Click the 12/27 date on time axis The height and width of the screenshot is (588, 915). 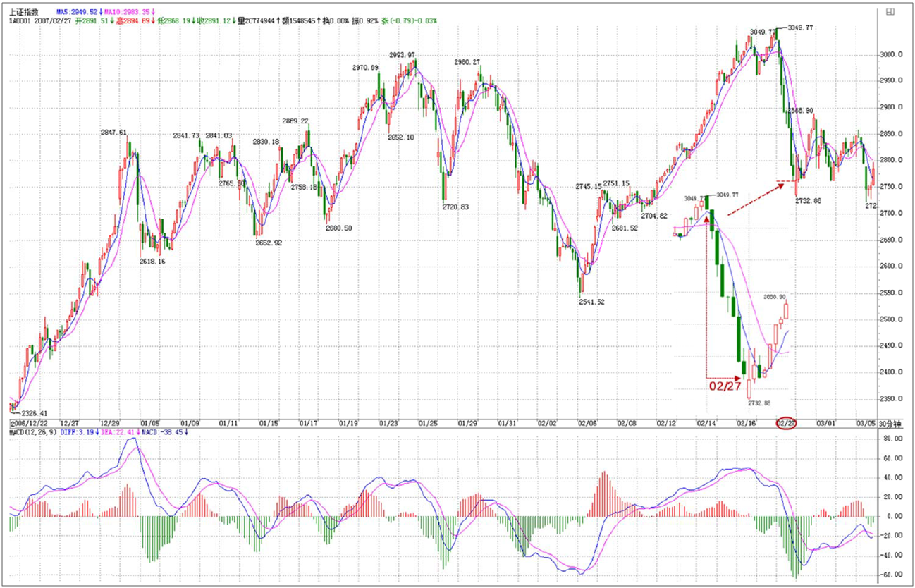pos(70,424)
